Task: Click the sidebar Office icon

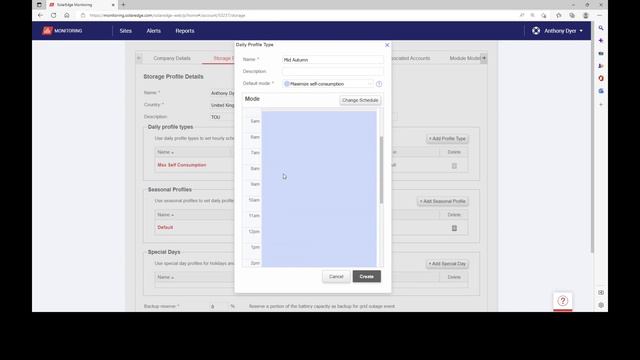Action: point(601,78)
